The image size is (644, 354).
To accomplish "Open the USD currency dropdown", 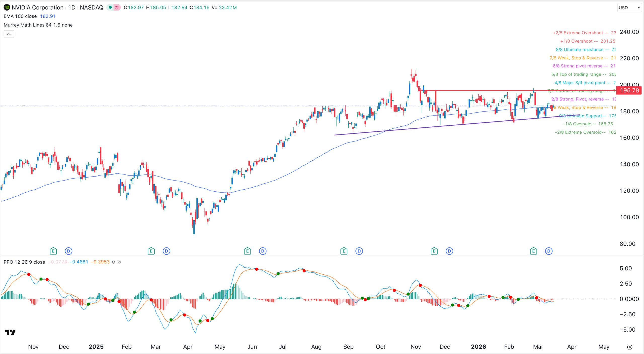I will pyautogui.click(x=629, y=8).
